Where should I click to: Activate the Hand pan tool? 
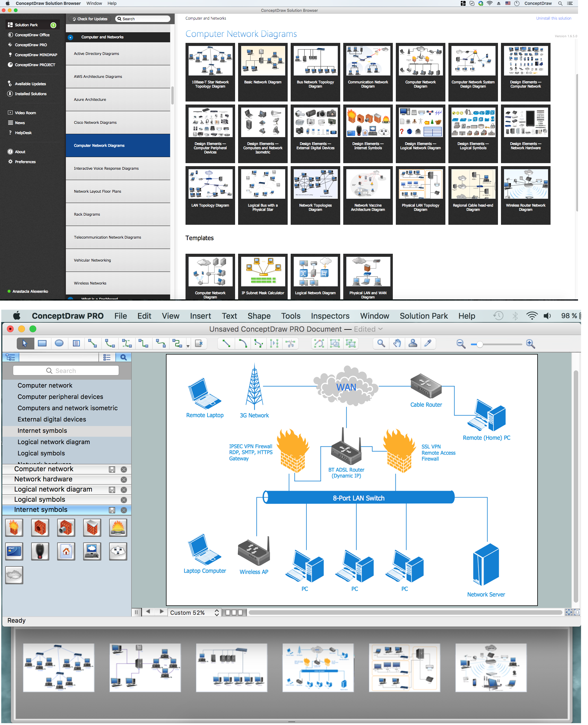tap(397, 343)
